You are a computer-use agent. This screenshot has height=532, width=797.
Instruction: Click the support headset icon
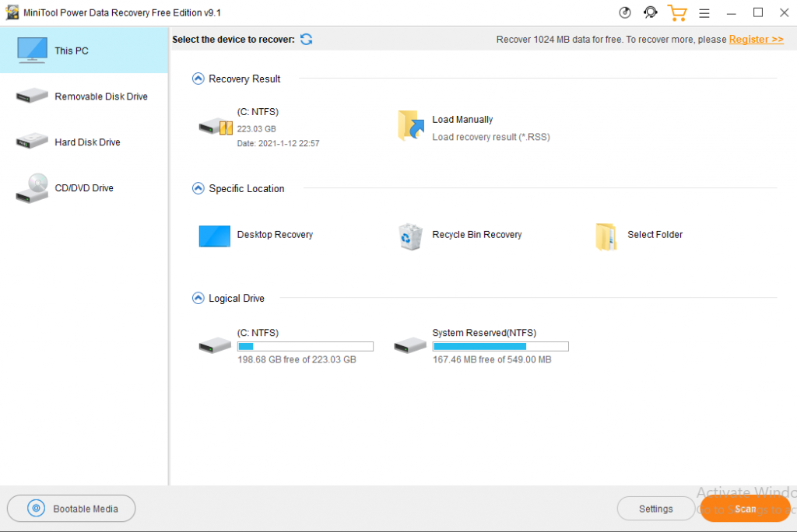click(x=650, y=12)
